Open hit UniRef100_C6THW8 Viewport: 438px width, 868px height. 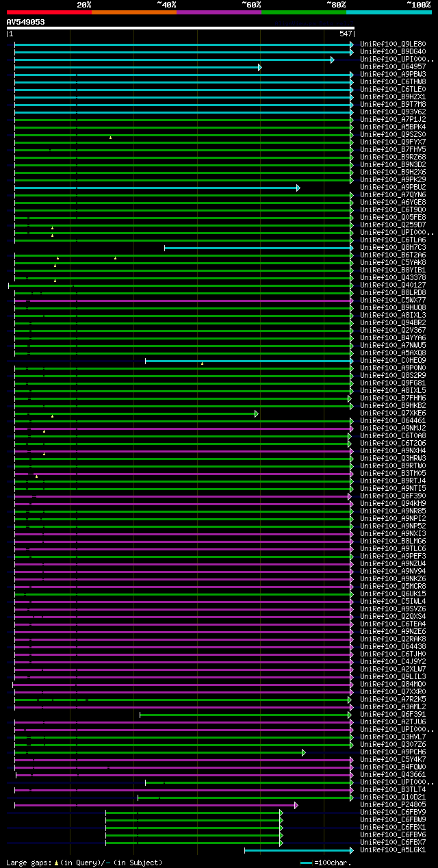click(x=393, y=81)
